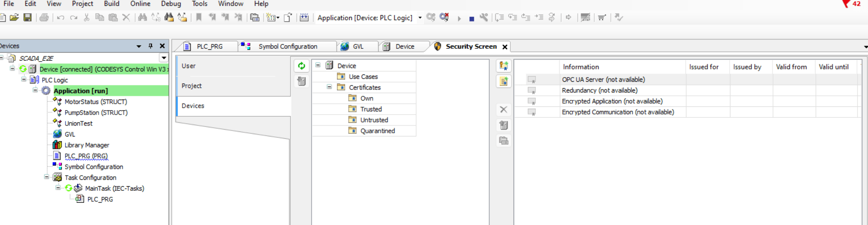Select the Project security section
Screen dimensions: 868x225
233,86
